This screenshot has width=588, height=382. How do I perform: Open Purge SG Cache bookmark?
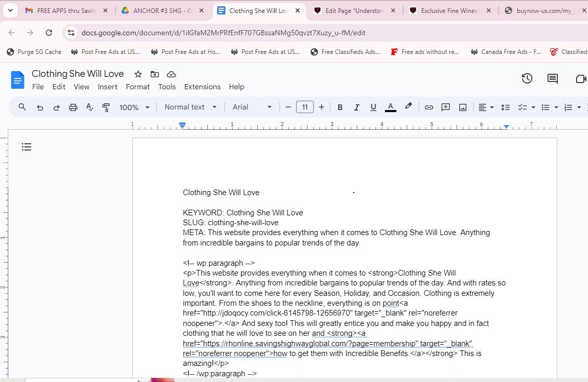coord(34,52)
